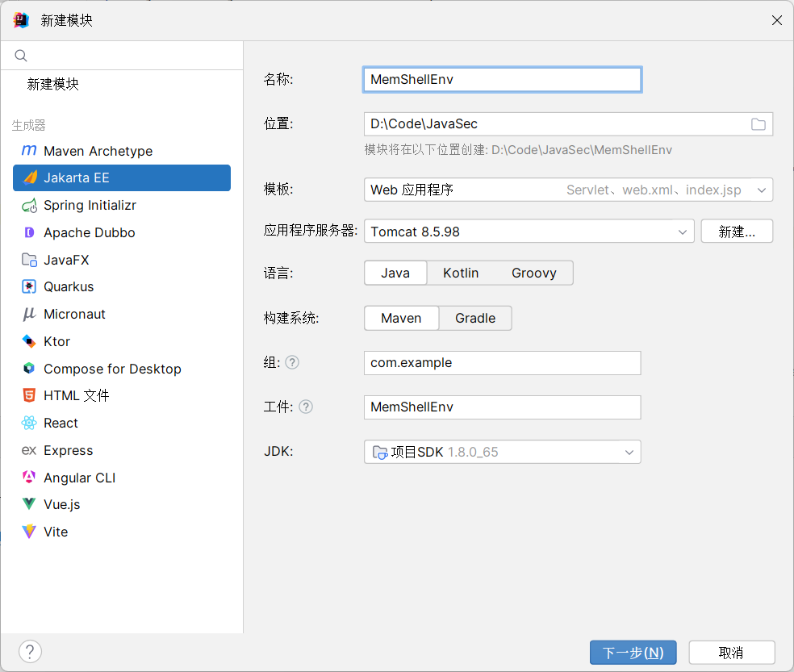Image resolution: width=794 pixels, height=672 pixels.
Task: Click the 项目SDK folder icon in JDK field
Action: (380, 452)
